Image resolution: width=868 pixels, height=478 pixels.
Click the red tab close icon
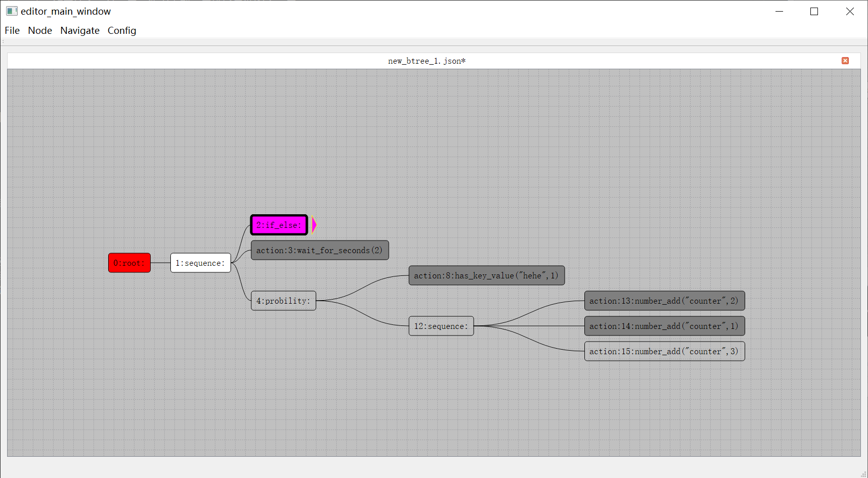[845, 61]
